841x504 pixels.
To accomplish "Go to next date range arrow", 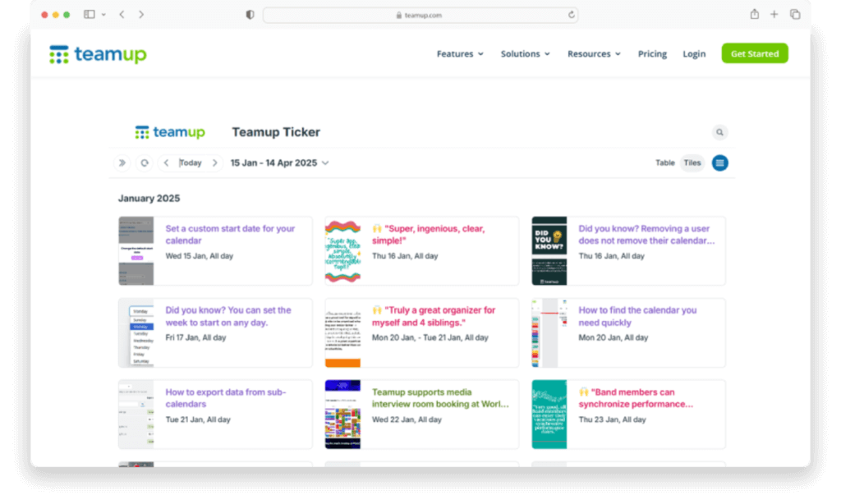I will click(x=215, y=163).
